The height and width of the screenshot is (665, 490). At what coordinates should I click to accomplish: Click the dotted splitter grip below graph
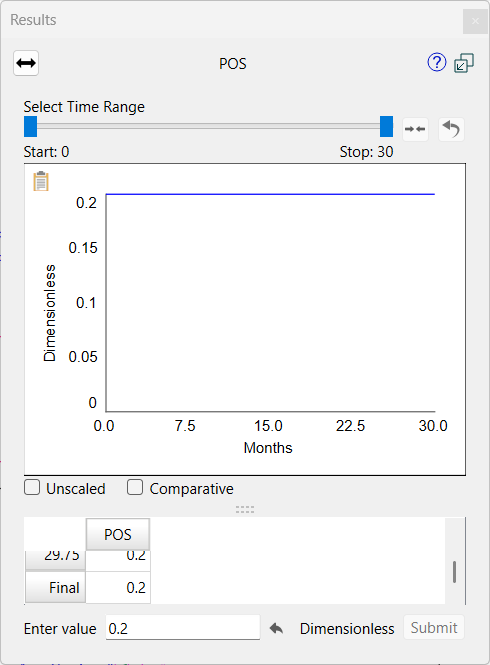pos(245,509)
